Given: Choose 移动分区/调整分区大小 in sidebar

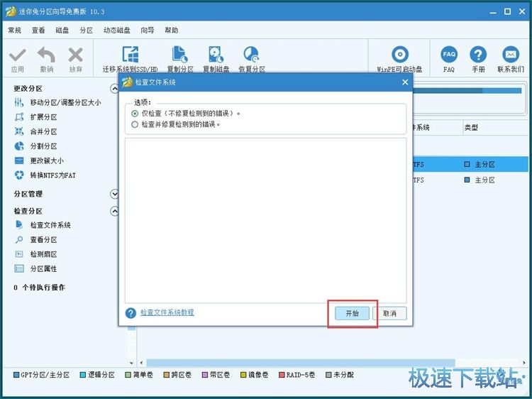Looking at the screenshot, I should (x=58, y=102).
